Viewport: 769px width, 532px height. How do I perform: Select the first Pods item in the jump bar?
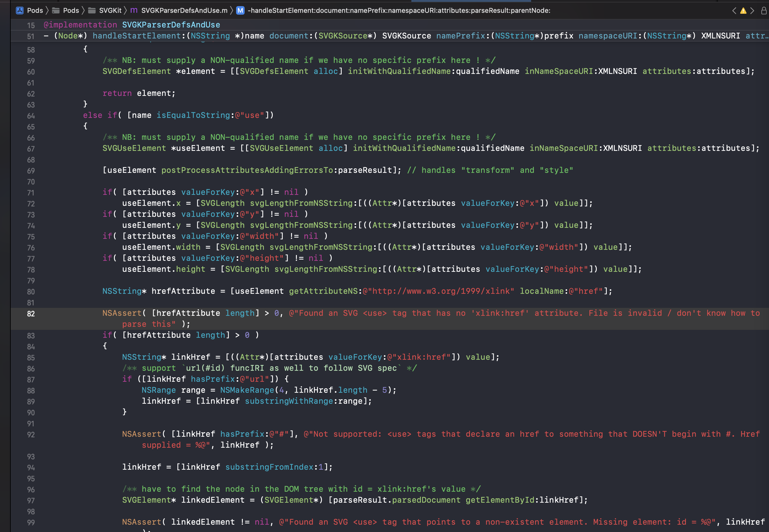35,10
